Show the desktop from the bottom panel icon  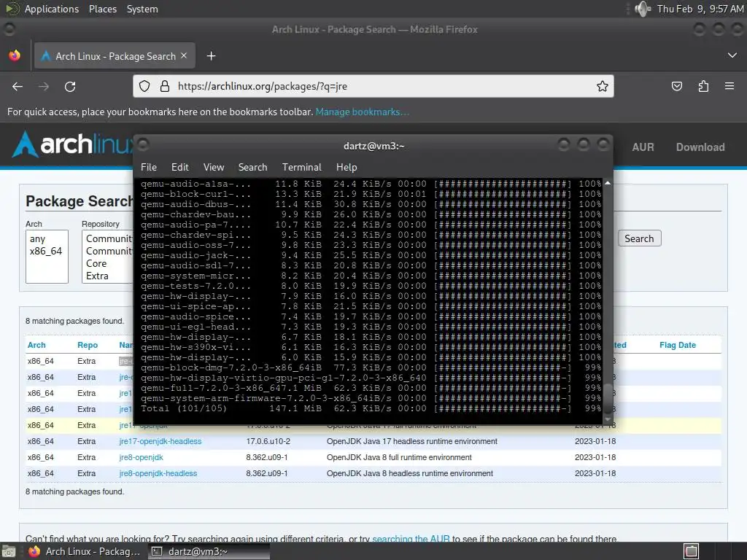[x=8, y=551]
